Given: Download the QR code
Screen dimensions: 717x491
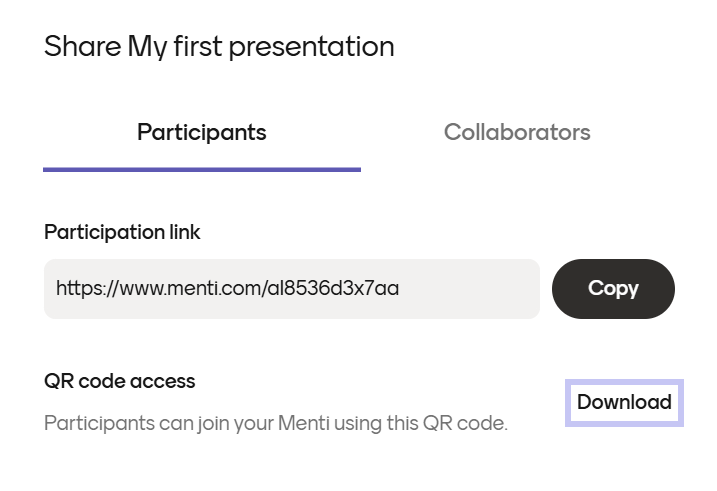Looking at the screenshot, I should point(624,402).
